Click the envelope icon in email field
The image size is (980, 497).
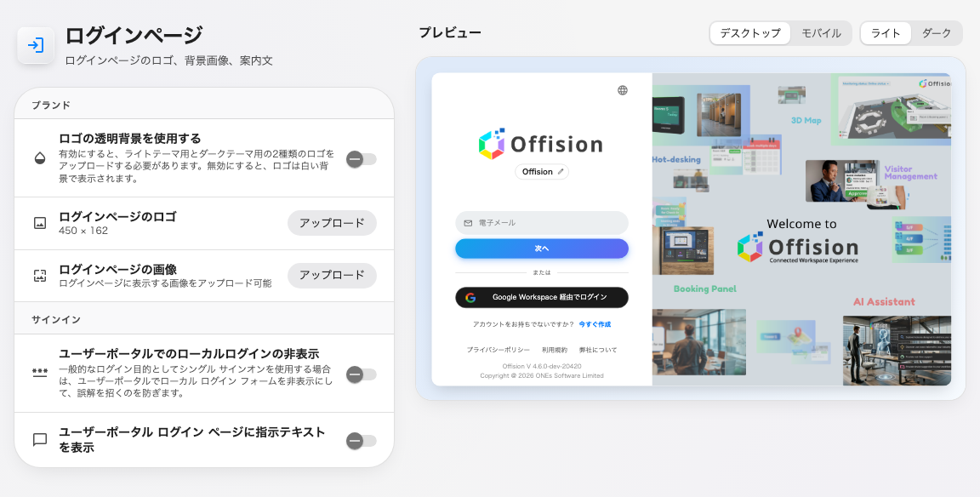coord(468,223)
